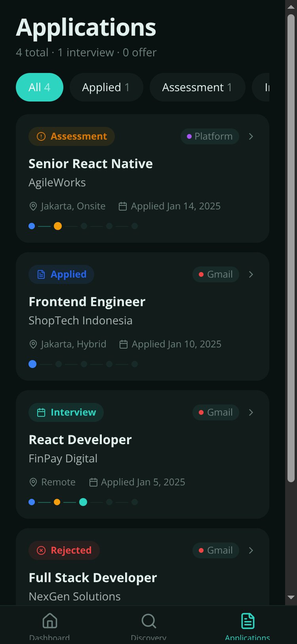The height and width of the screenshot is (644, 297).
Task: Click the document icon in Applied badge
Action: (x=41, y=274)
